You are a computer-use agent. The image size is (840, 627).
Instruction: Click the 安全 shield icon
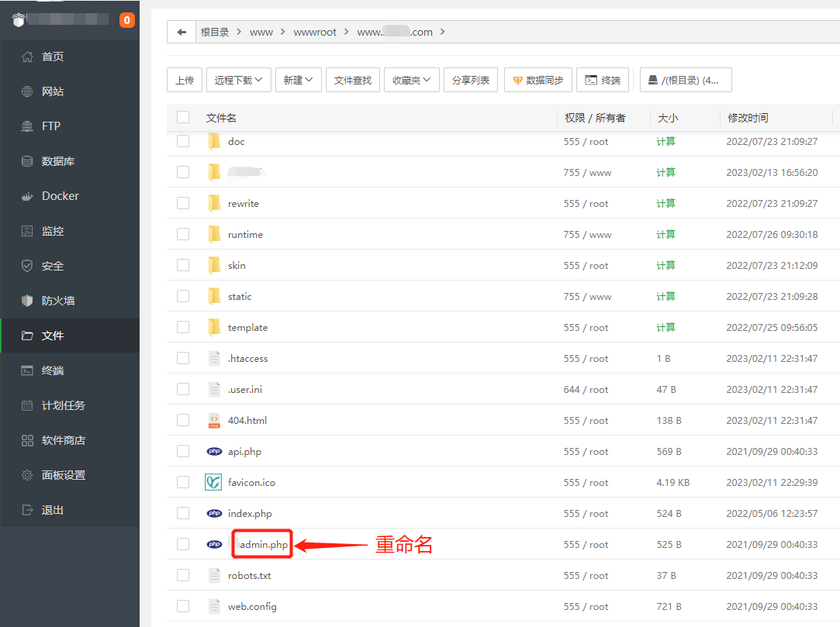[x=27, y=266]
